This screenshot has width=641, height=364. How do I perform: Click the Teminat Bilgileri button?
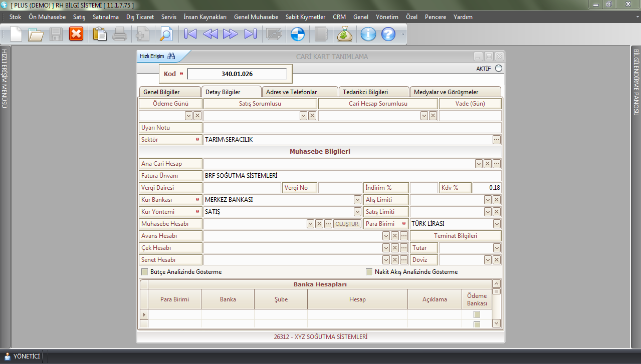[x=455, y=236]
